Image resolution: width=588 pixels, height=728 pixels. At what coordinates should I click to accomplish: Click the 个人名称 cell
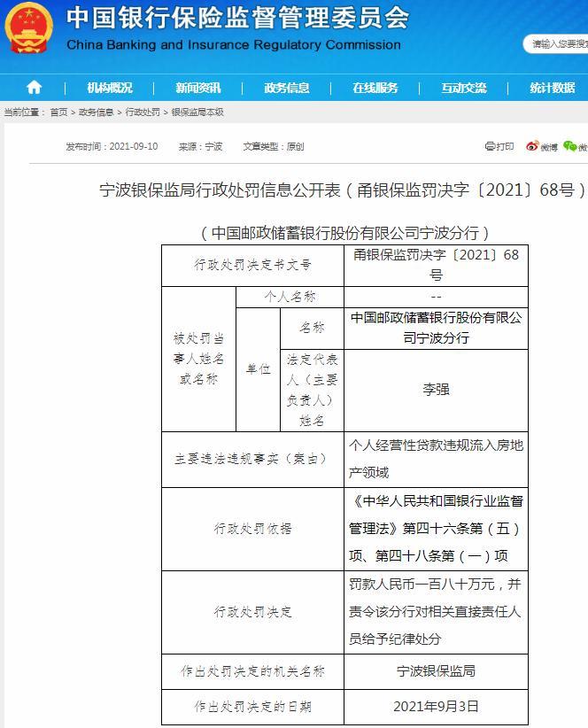pyautogui.click(x=290, y=297)
